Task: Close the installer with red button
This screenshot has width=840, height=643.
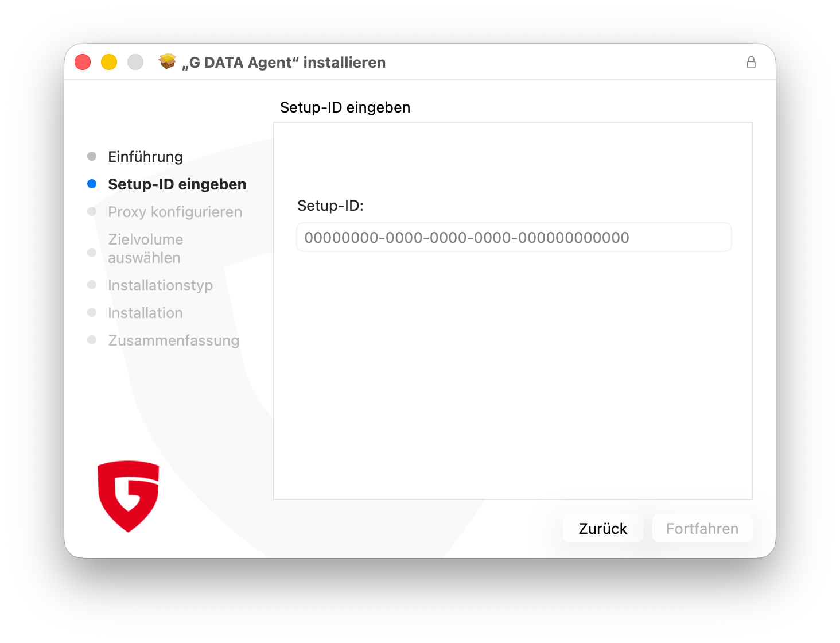Action: point(83,62)
